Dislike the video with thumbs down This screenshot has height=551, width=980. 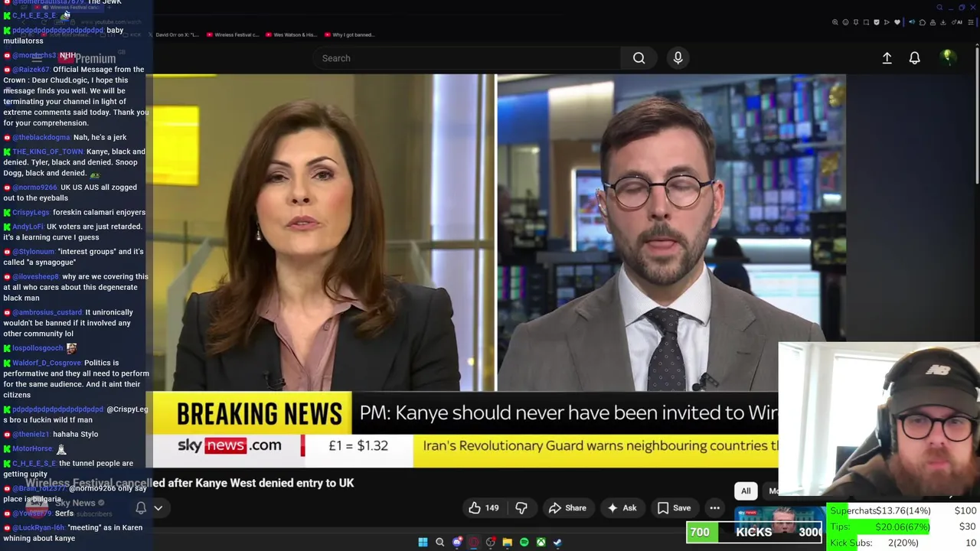coord(521,508)
